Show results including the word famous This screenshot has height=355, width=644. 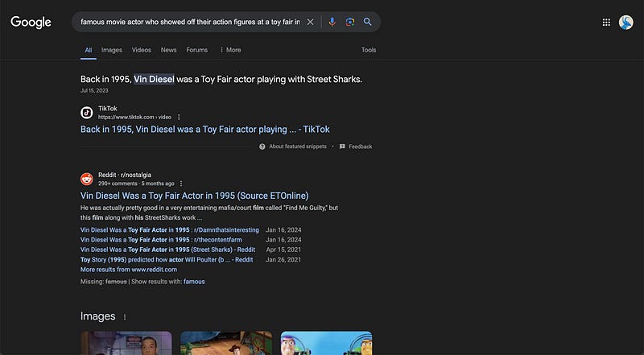coord(194,282)
